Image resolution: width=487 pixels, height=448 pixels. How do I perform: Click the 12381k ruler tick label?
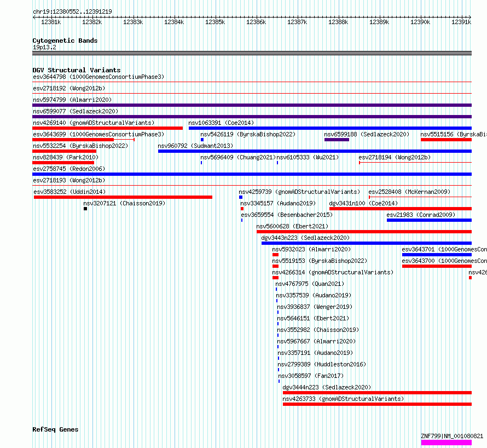tap(51, 22)
